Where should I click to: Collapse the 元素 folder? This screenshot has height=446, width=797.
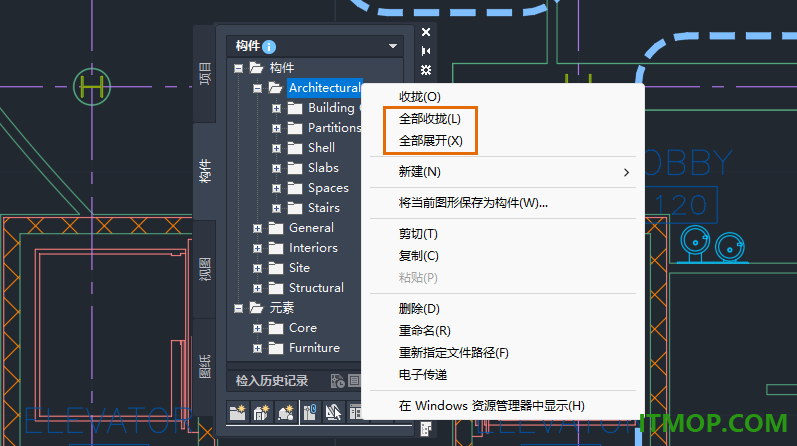click(238, 308)
